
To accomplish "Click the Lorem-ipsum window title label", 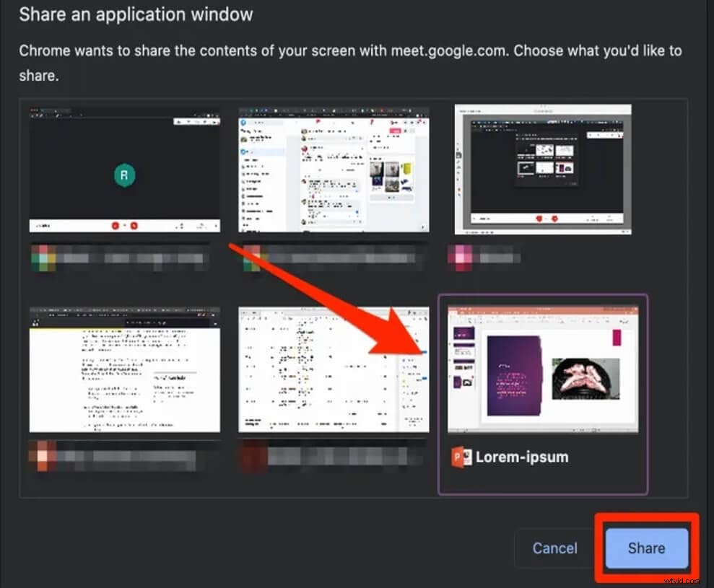I will [x=521, y=456].
